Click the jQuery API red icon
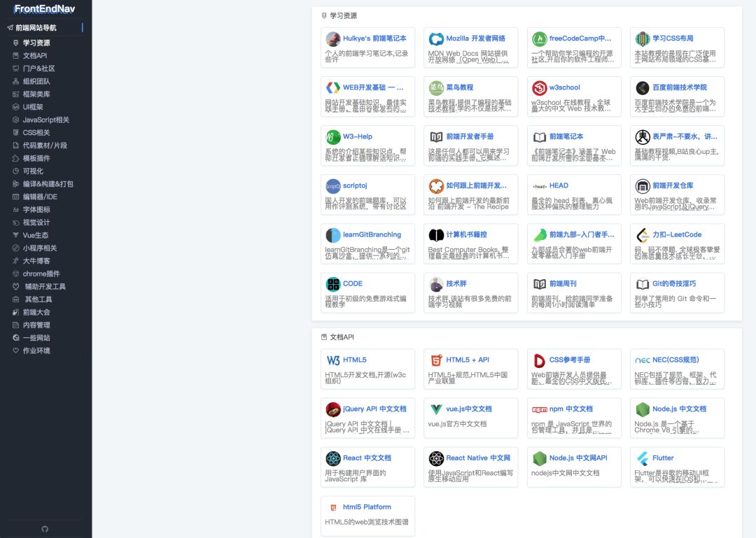The height and width of the screenshot is (538, 756). click(333, 409)
